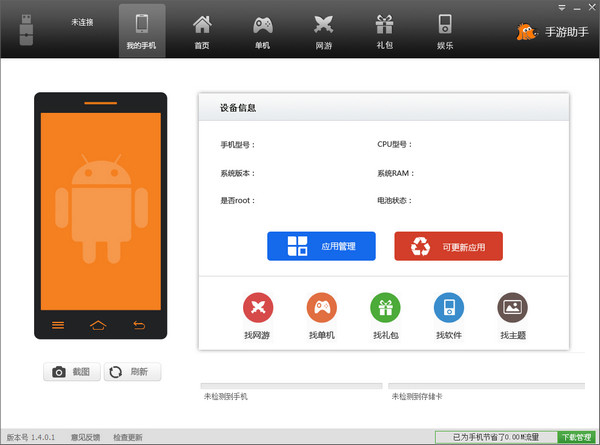The width and height of the screenshot is (600, 445).
Task: Open 下载管理 download manager button
Action: point(577,437)
